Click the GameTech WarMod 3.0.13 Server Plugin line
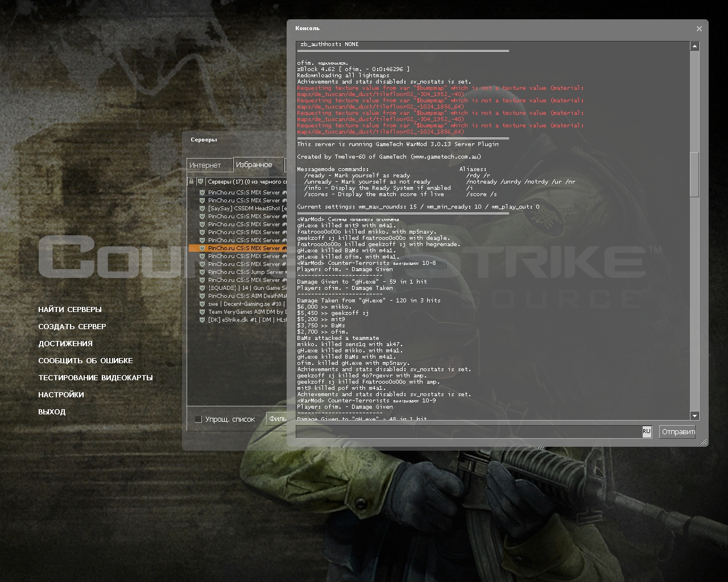Viewport: 728px width, 582px height. [398, 144]
